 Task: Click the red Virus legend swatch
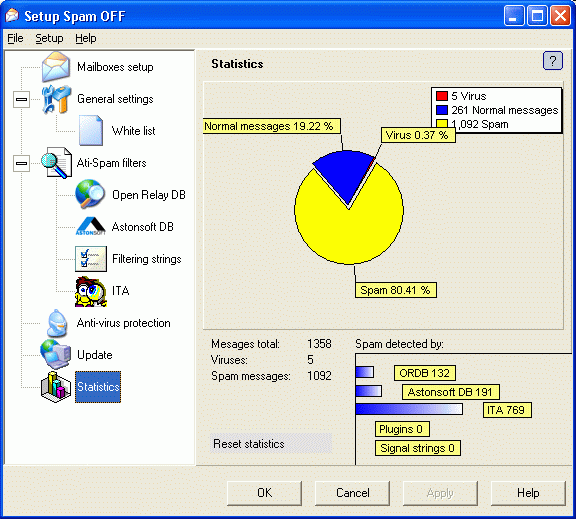click(x=442, y=96)
